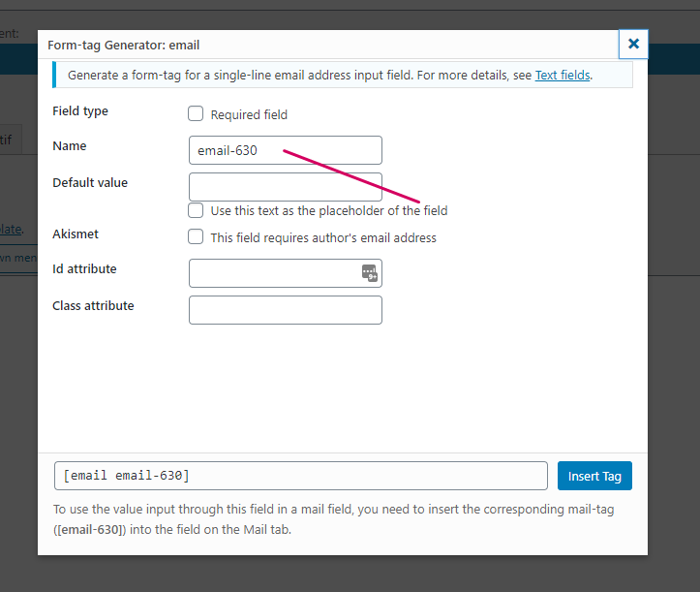
Task: Select the Class attribute input field
Action: coord(285,310)
